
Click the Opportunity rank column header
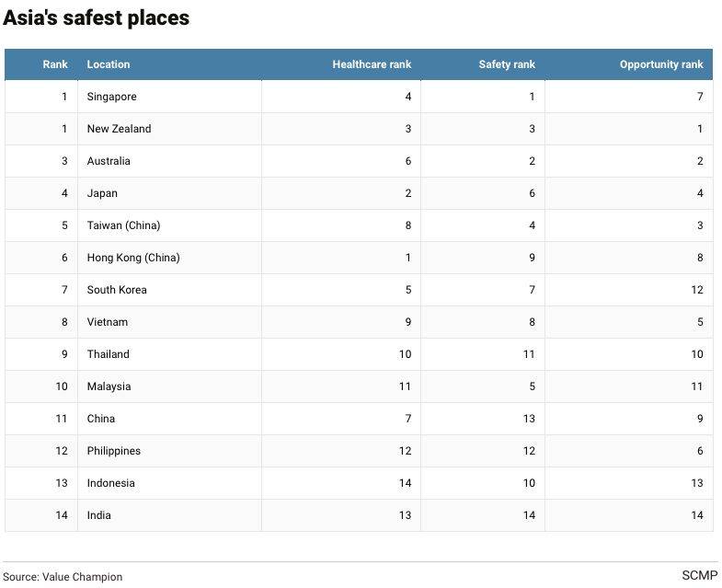661,64
